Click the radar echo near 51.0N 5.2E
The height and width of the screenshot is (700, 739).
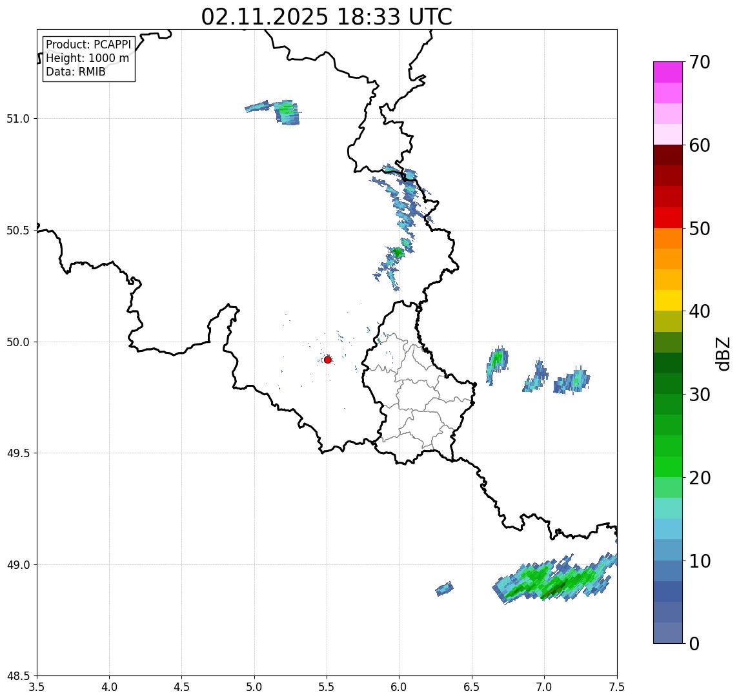[x=286, y=112]
